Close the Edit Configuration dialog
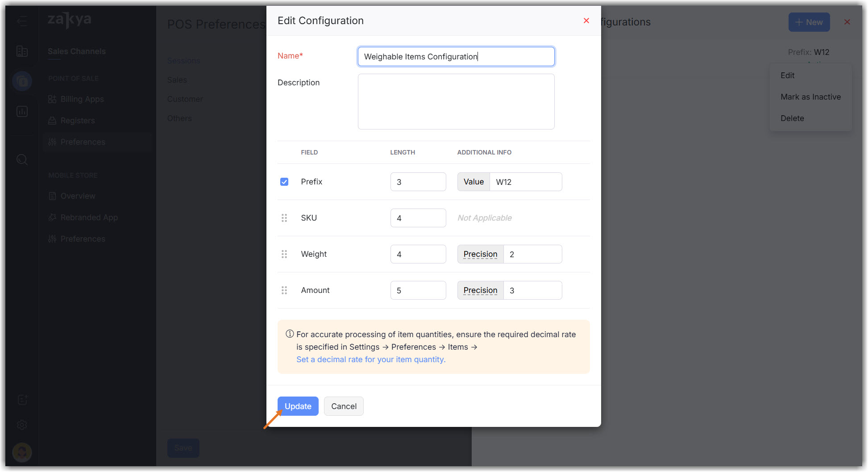This screenshot has height=472, width=868. click(x=586, y=21)
